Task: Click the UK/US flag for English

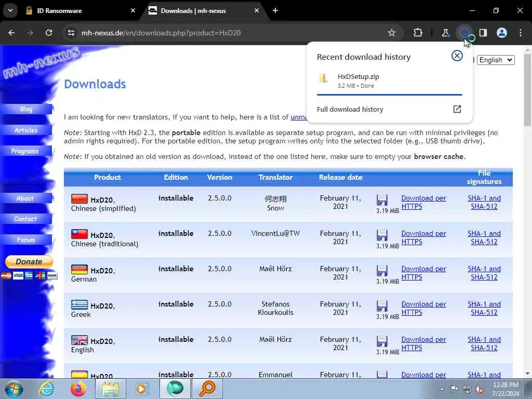Action: (79, 340)
